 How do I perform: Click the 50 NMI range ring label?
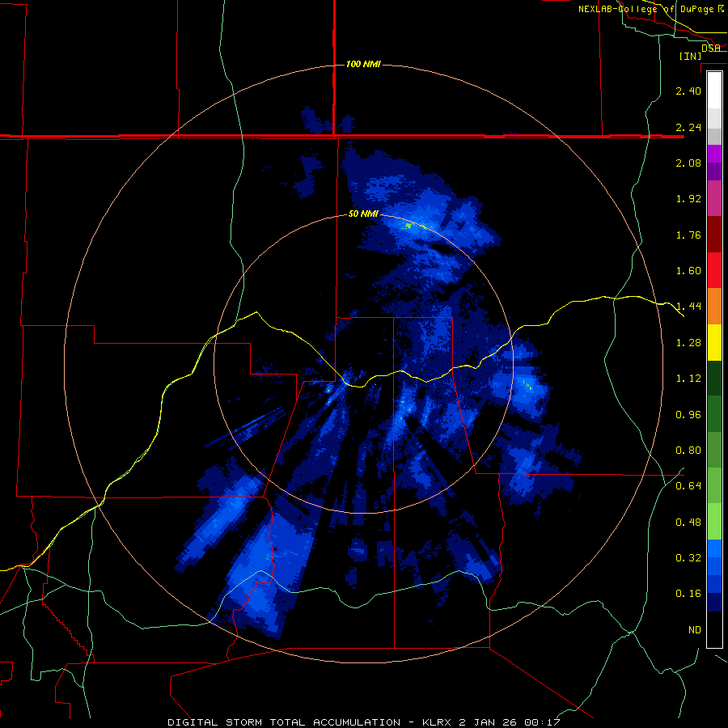click(363, 214)
